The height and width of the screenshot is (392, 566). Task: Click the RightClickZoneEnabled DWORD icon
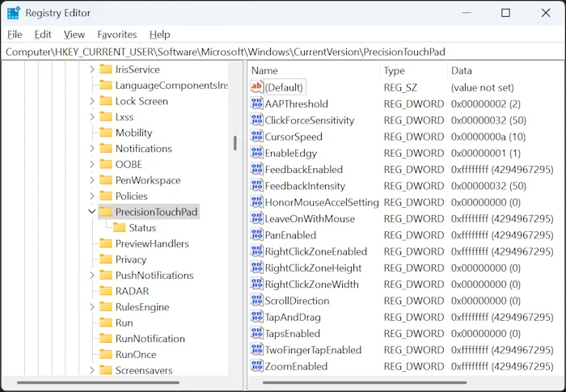coord(256,251)
